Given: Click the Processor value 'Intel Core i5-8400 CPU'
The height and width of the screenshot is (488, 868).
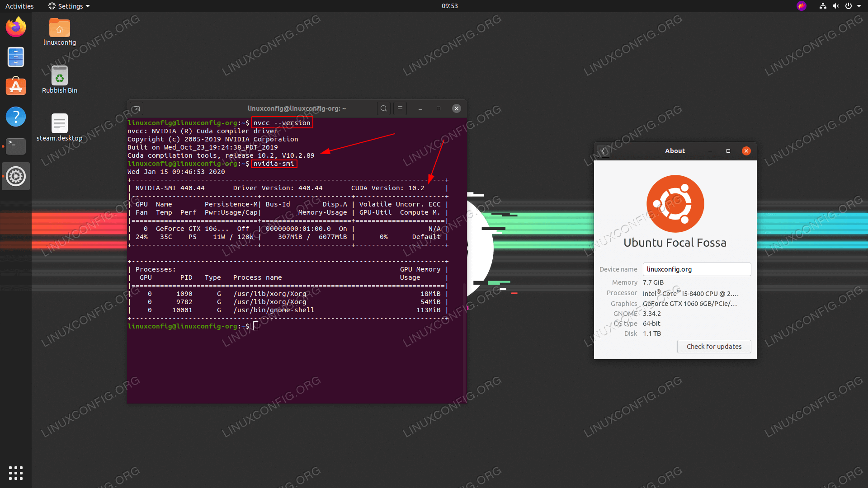Looking at the screenshot, I should (691, 293).
